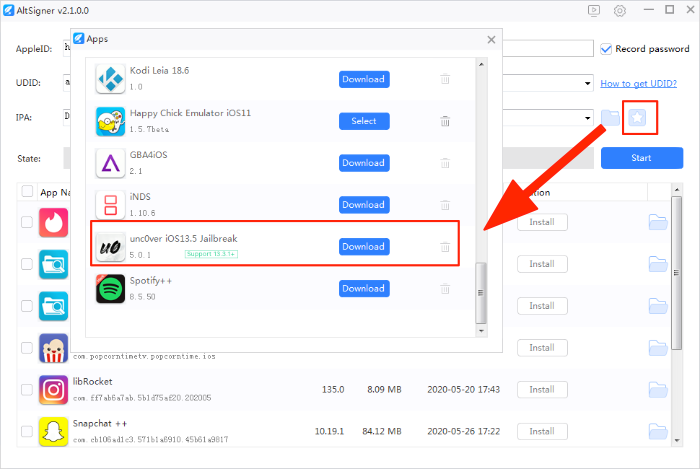Click the Snapchat ++ ghost icon
This screenshot has height=469, width=700.
(54, 432)
